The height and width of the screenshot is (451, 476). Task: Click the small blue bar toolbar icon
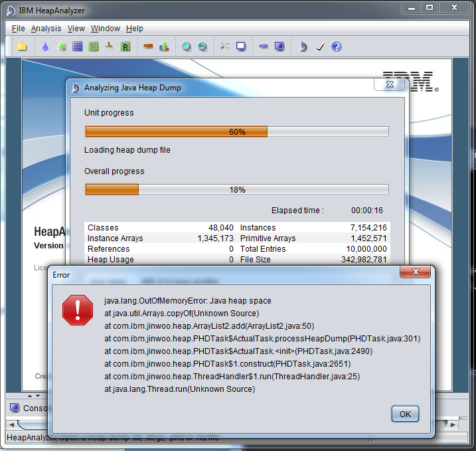pos(264,46)
